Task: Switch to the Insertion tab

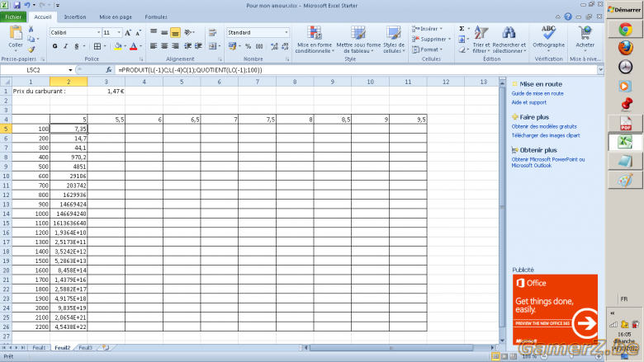Action: [x=75, y=16]
